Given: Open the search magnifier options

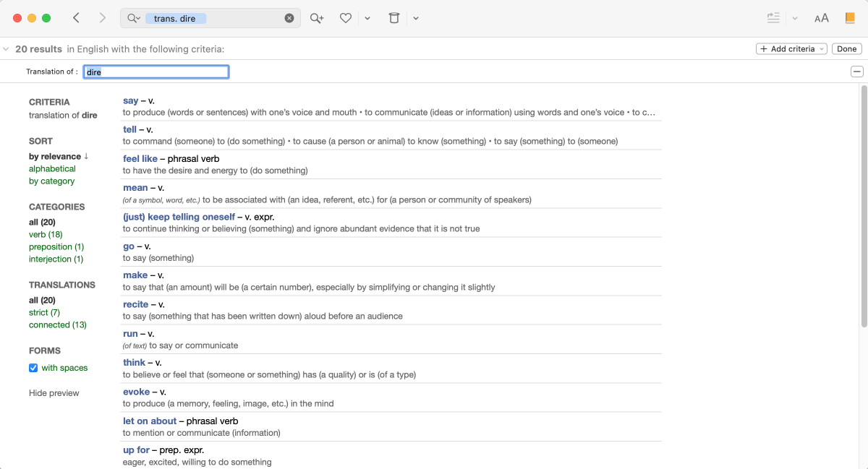Looking at the screenshot, I should pyautogui.click(x=133, y=18).
